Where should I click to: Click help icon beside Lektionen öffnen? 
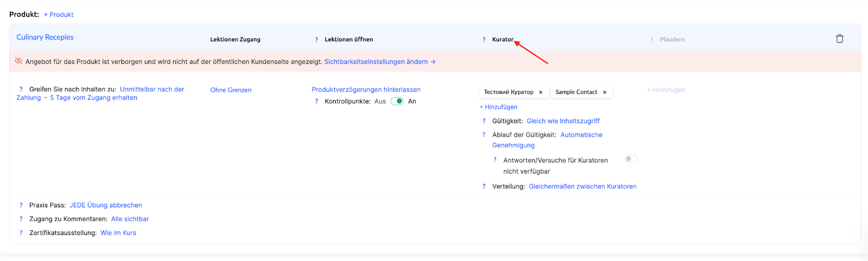[x=316, y=40]
